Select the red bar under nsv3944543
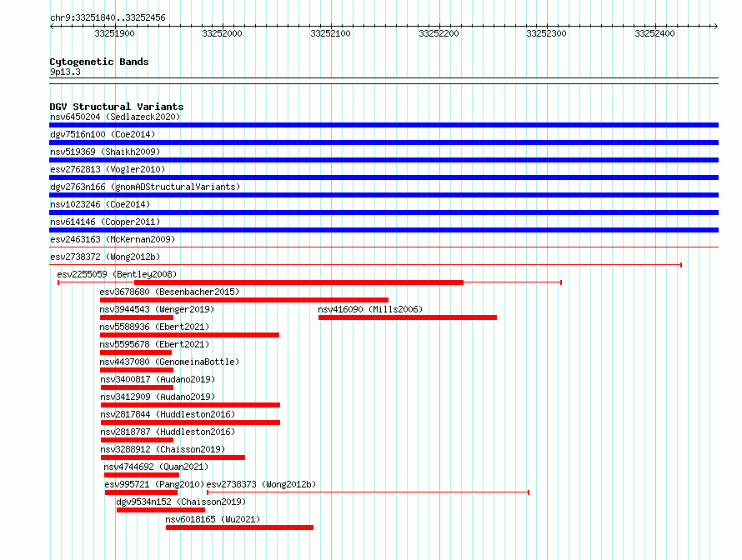The image size is (742, 560). (137, 317)
